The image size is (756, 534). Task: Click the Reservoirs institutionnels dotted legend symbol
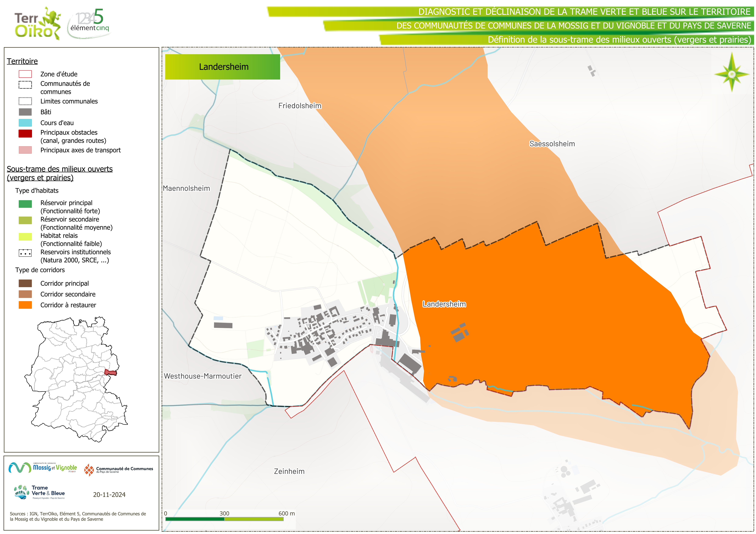click(x=25, y=253)
